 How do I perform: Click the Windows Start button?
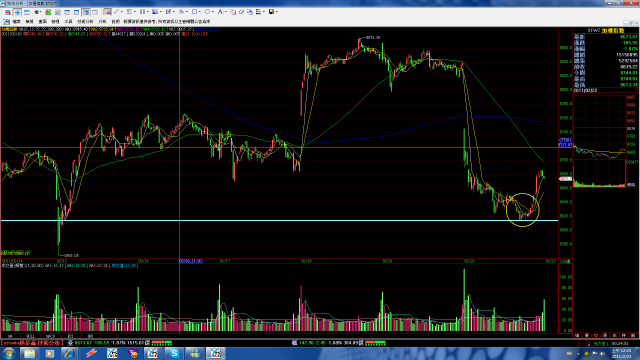click(x=9, y=353)
